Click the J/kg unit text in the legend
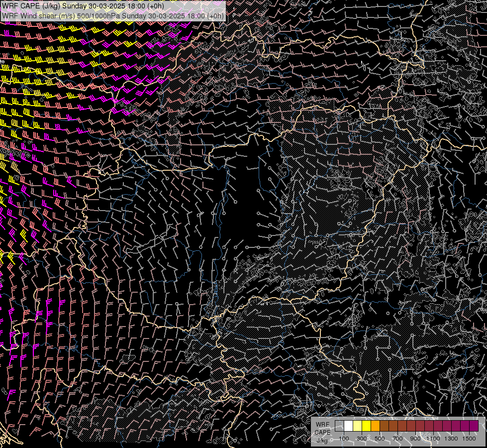The height and width of the screenshot is (448, 487). [322, 440]
